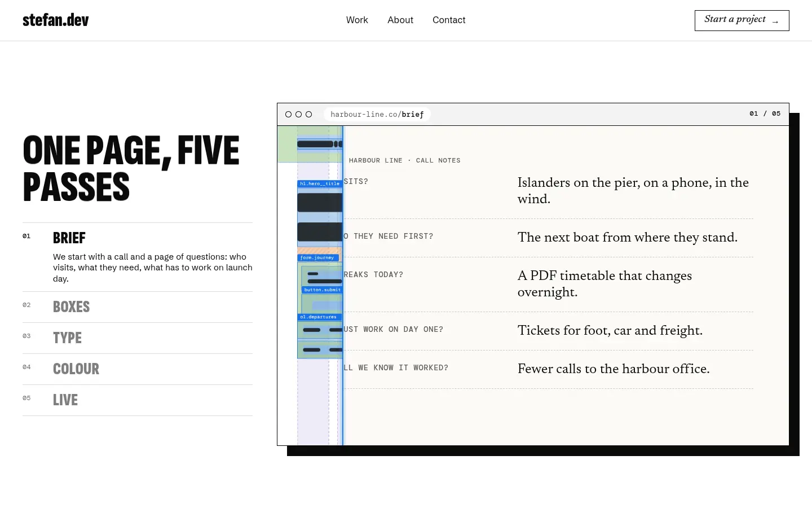This screenshot has width=812, height=508.
Task: Click the Start a project button
Action: (x=742, y=20)
